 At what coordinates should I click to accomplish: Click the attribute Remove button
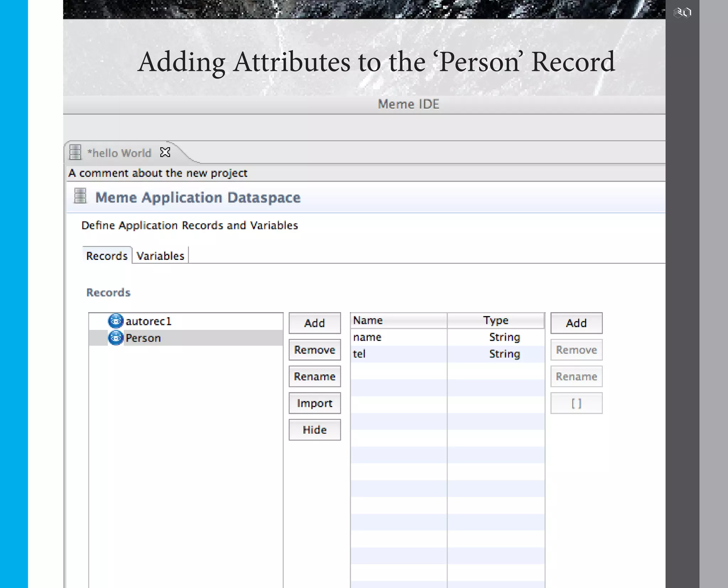point(577,350)
